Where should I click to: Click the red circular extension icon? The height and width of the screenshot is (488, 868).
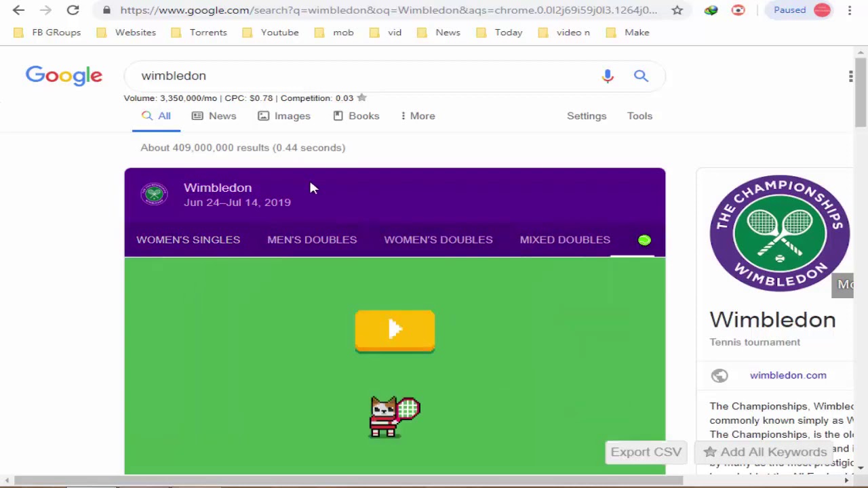click(738, 10)
